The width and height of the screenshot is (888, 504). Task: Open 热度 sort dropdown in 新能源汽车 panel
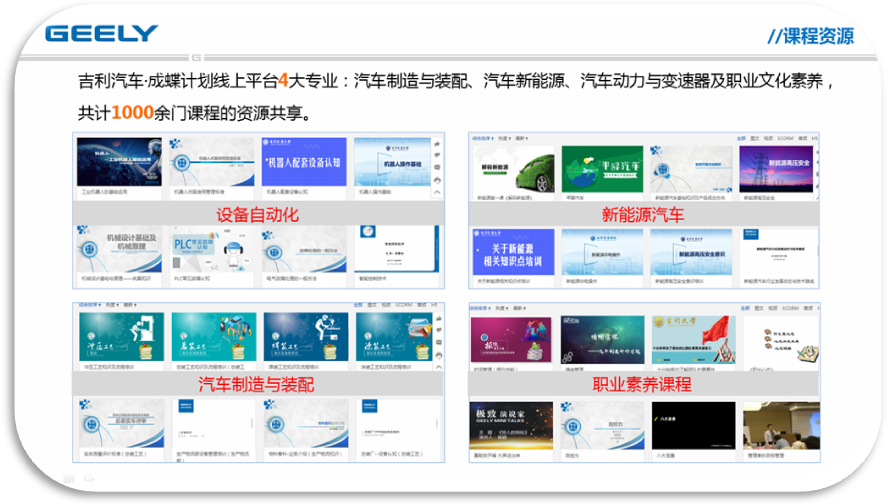pos(504,138)
